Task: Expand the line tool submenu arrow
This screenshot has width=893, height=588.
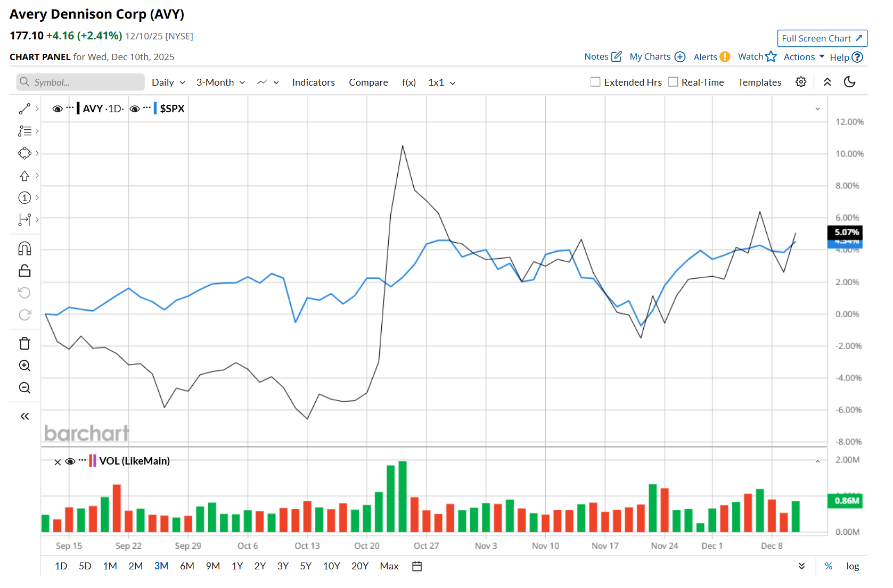Action: 37,109
